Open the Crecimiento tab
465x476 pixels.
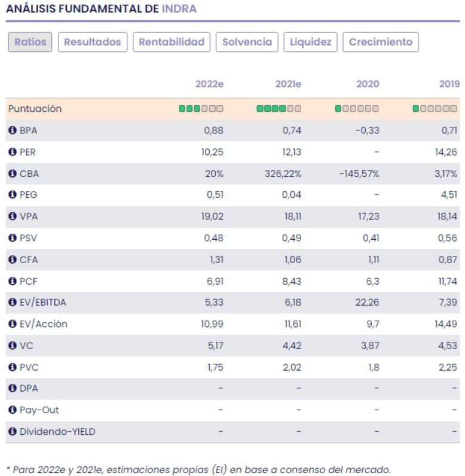point(381,42)
